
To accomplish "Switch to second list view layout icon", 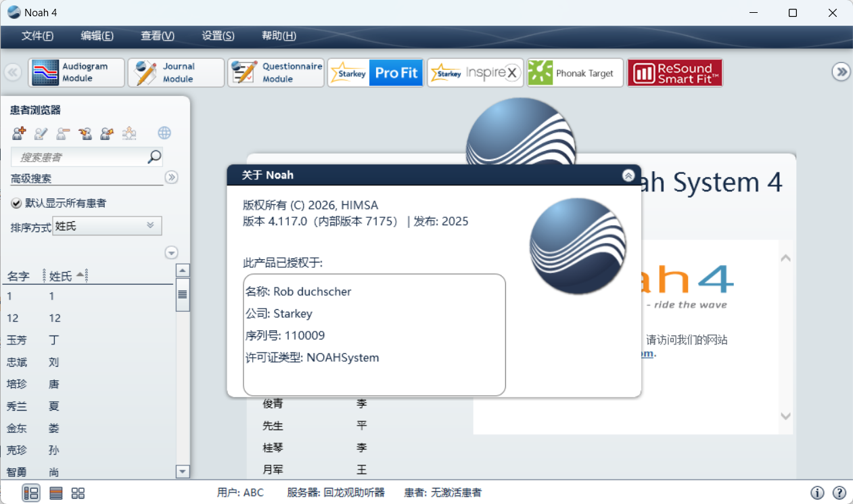I will 56,493.
